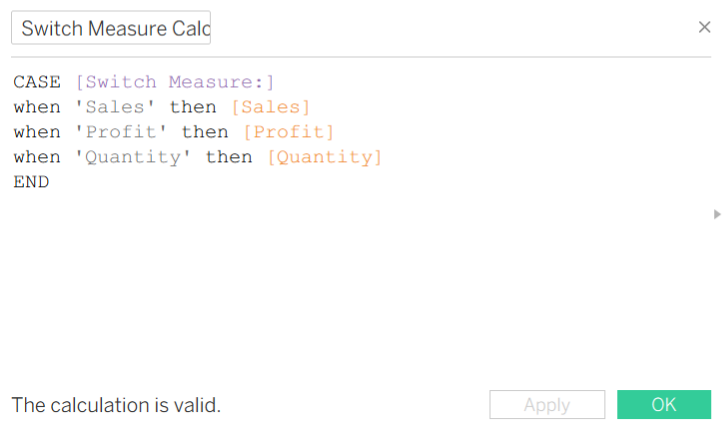Select the [Profit] field reference
The width and height of the screenshot is (723, 424).
289,132
